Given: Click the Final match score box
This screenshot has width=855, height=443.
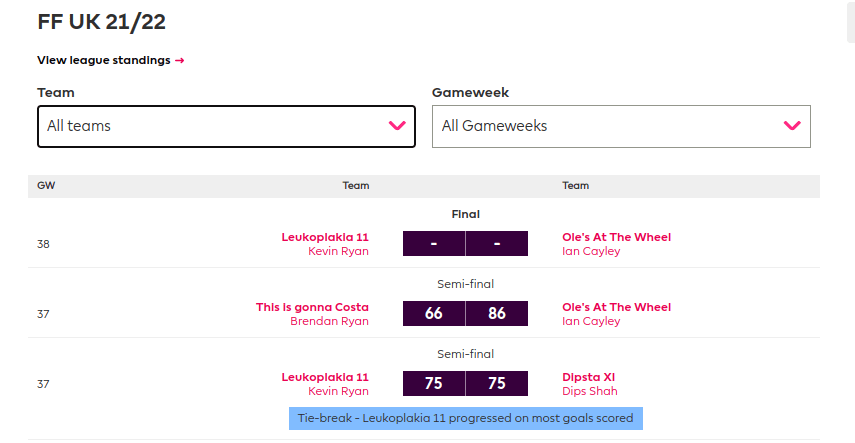Looking at the screenshot, I should tap(465, 244).
